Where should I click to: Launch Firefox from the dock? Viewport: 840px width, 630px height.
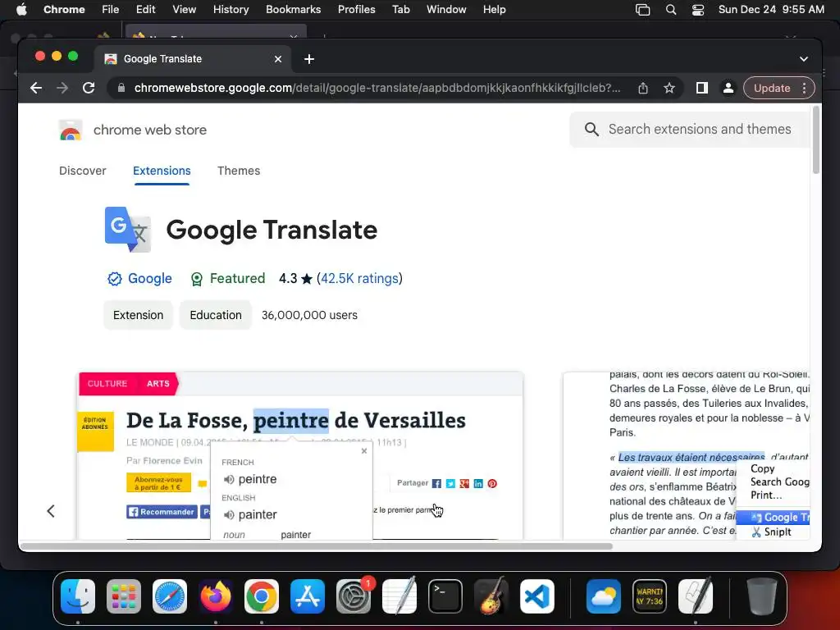pos(216,596)
